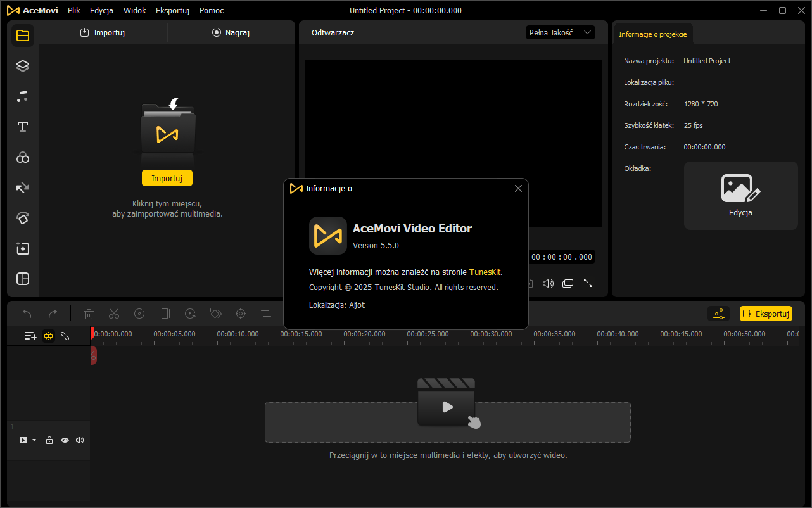The image size is (812, 508).
Task: Open timeline settings sliders icon
Action: pyautogui.click(x=719, y=314)
